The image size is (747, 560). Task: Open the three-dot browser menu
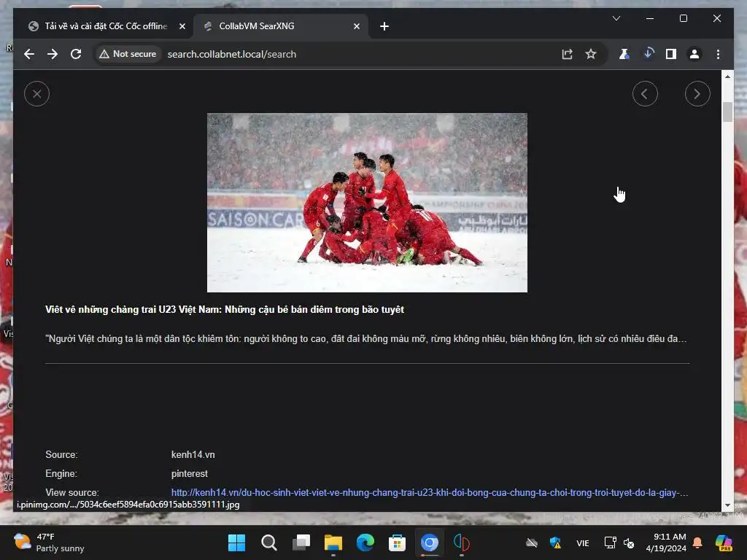[718, 54]
